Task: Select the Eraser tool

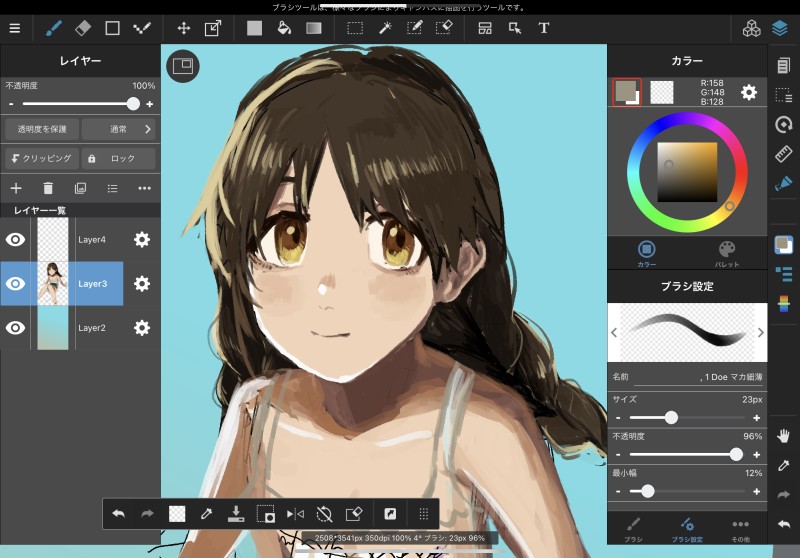Action: click(83, 28)
